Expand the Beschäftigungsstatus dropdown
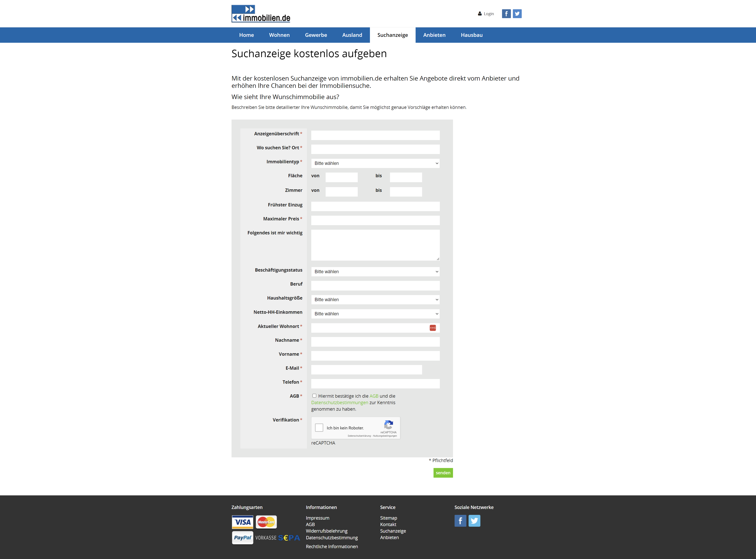This screenshot has width=756, height=559. coord(375,272)
